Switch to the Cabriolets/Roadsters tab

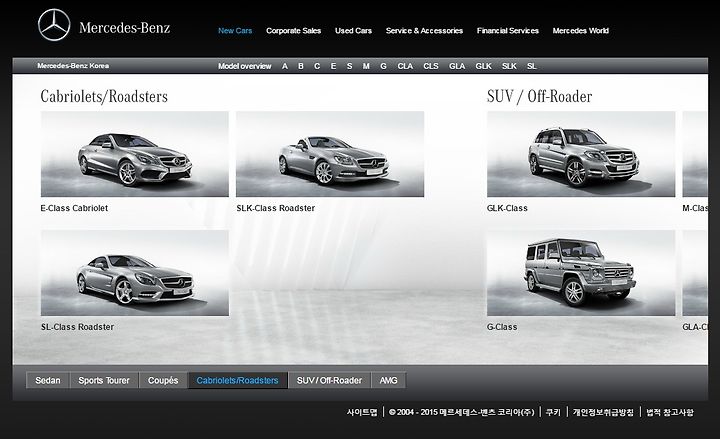click(x=237, y=380)
